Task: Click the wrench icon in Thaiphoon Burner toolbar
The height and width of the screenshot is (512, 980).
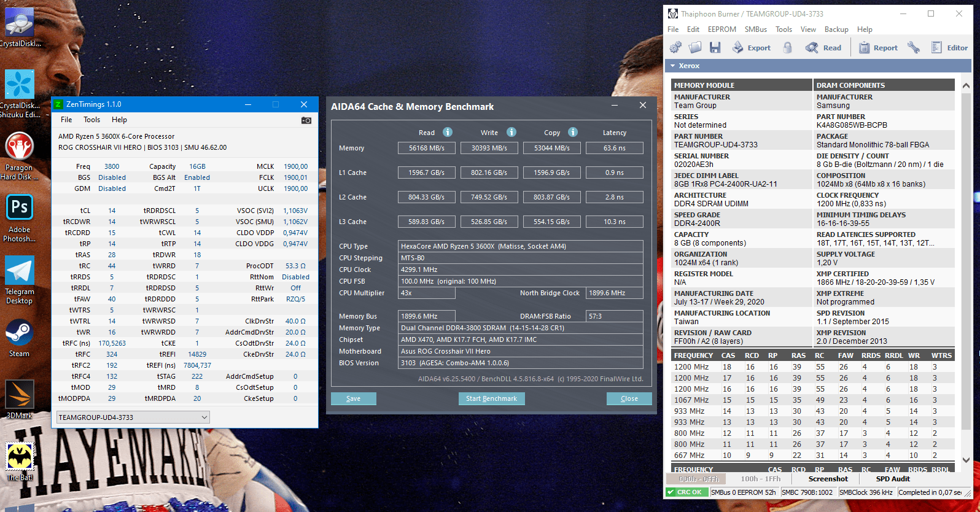Action: 914,47
